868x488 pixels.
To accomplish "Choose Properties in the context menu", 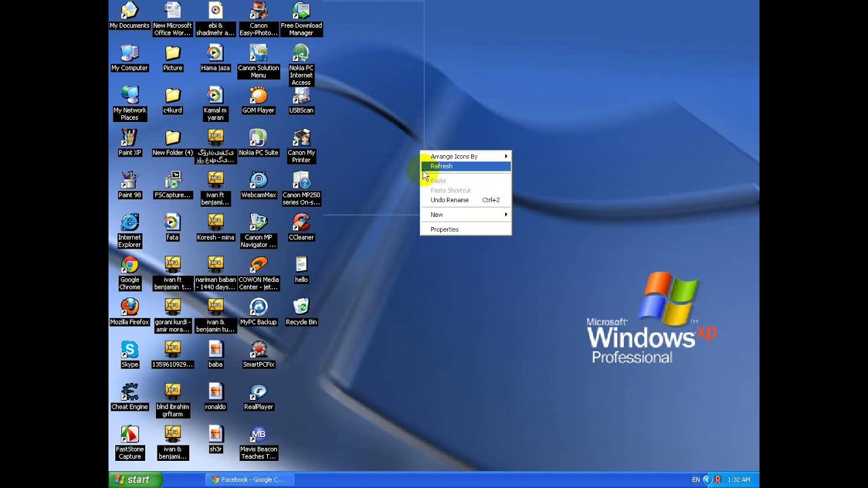I will pyautogui.click(x=443, y=229).
